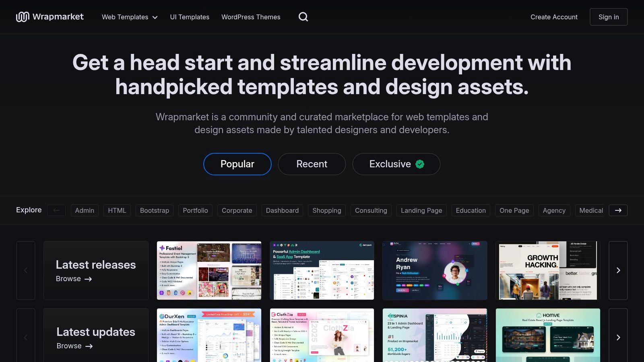Filter by Consulting category tag
The height and width of the screenshot is (362, 644).
(x=371, y=210)
